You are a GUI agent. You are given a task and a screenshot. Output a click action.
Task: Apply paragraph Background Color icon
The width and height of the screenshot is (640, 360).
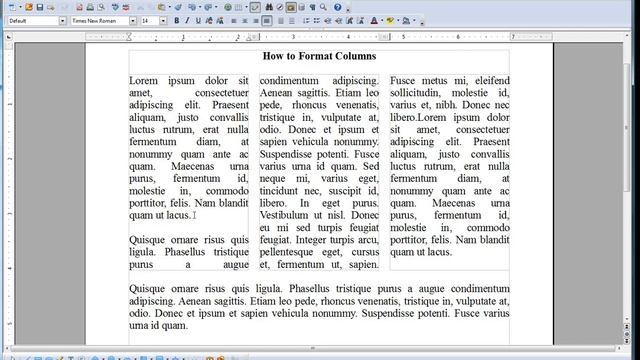[406, 21]
